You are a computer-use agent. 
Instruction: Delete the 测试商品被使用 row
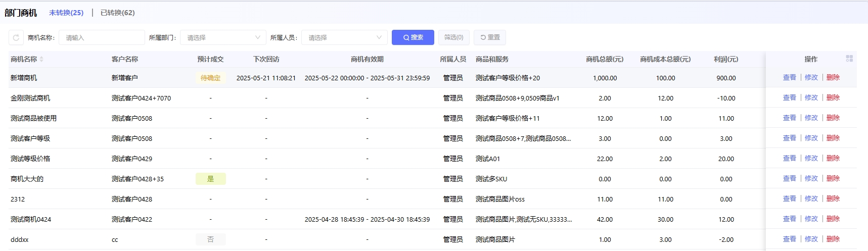(x=833, y=118)
